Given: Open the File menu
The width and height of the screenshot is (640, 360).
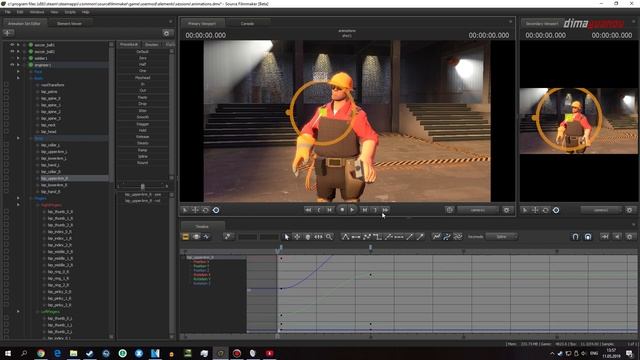Looking at the screenshot, I should coord(7,12).
